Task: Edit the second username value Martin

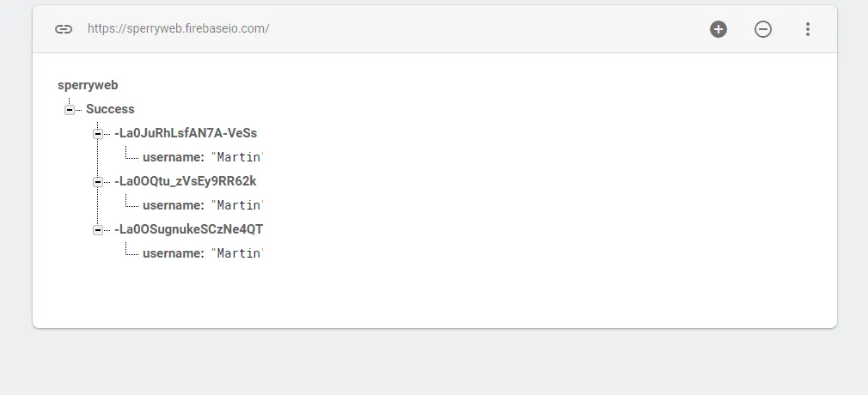Action: [236, 205]
